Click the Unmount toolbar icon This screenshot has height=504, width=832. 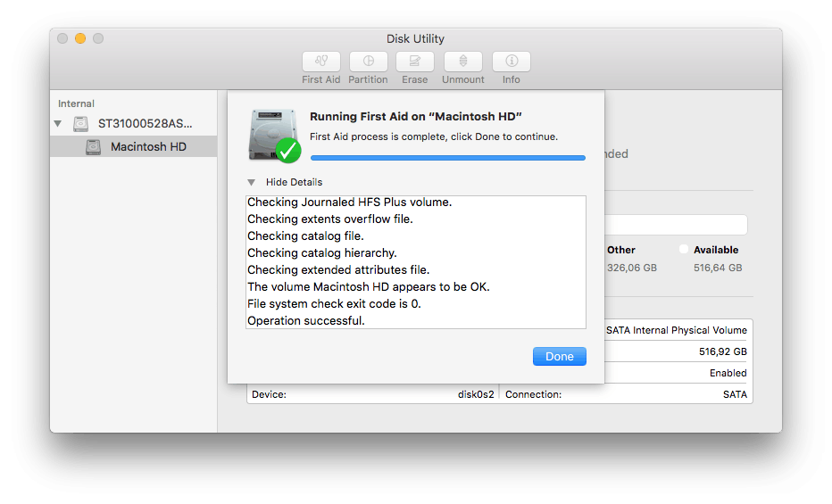(x=463, y=62)
